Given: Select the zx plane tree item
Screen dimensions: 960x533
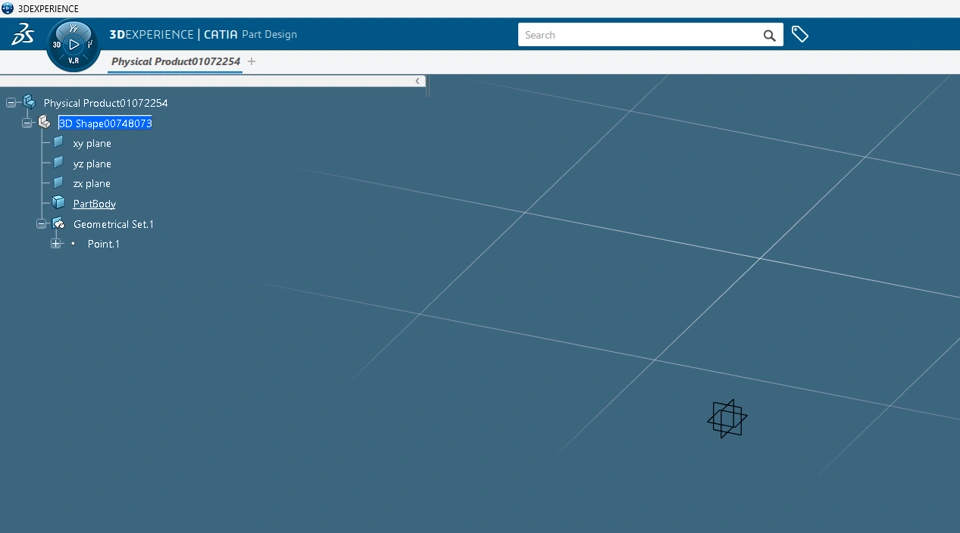Looking at the screenshot, I should 92,184.
